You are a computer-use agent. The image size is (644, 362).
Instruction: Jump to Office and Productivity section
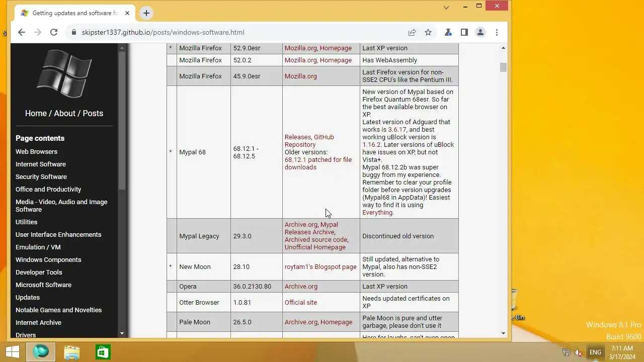tap(48, 189)
